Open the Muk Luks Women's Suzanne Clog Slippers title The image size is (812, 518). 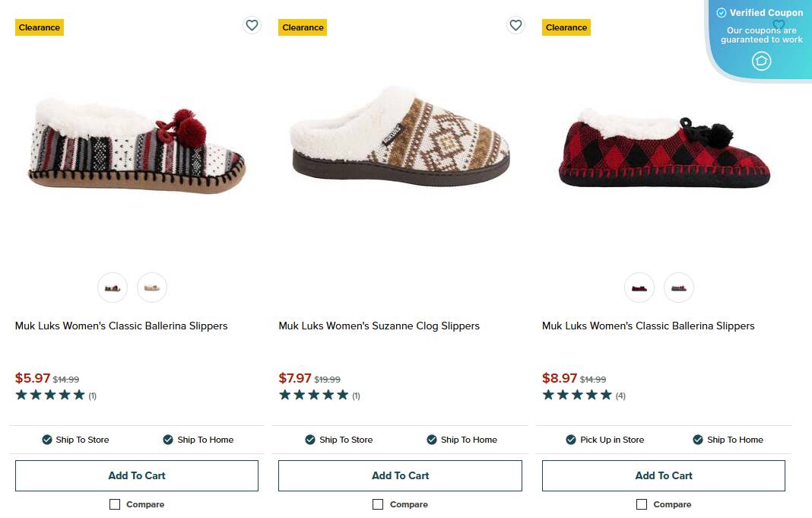point(379,326)
